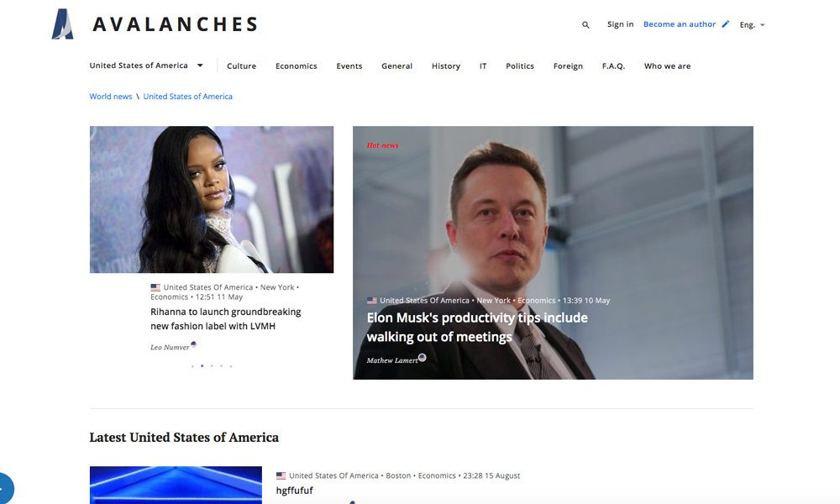Select the first carousel dot indicator
The width and height of the screenshot is (840, 504).
(x=192, y=365)
